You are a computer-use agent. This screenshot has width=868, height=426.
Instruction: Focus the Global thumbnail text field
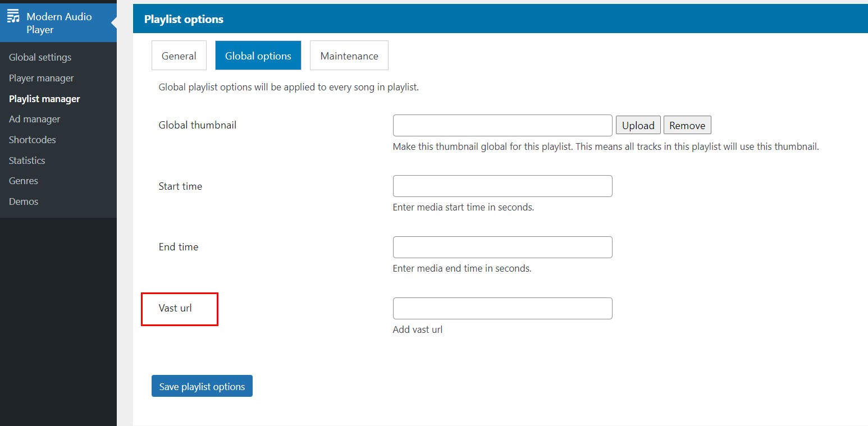point(502,125)
